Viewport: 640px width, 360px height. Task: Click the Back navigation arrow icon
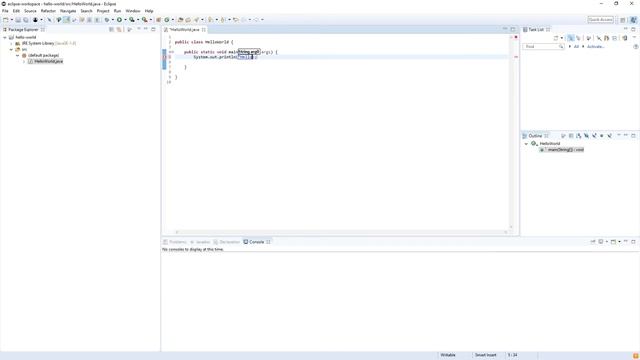pos(244,20)
